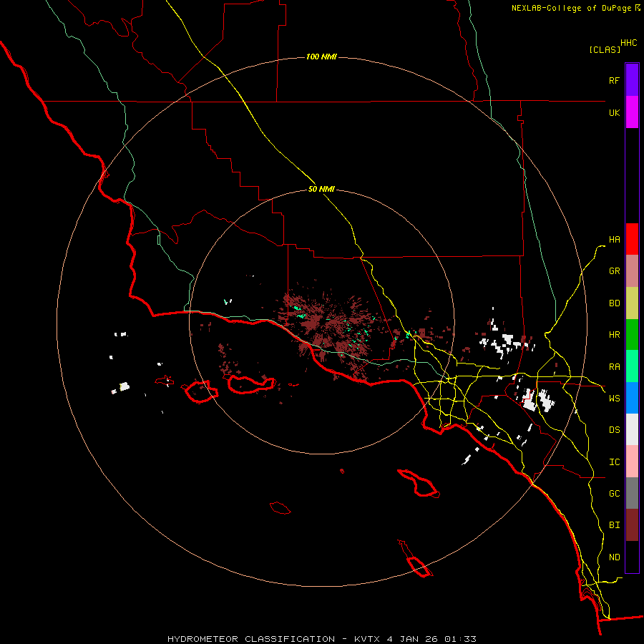Click the HR green legend swatch
644x644 pixels.
click(x=632, y=335)
